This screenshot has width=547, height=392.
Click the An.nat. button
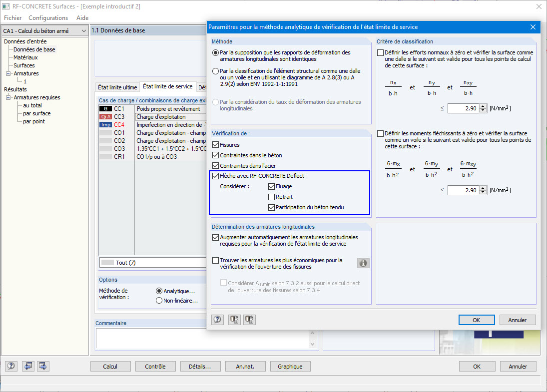(245, 367)
